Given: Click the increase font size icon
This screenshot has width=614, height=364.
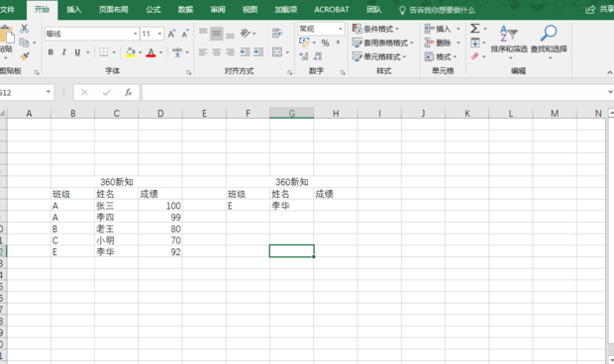Looking at the screenshot, I should click(x=171, y=34).
